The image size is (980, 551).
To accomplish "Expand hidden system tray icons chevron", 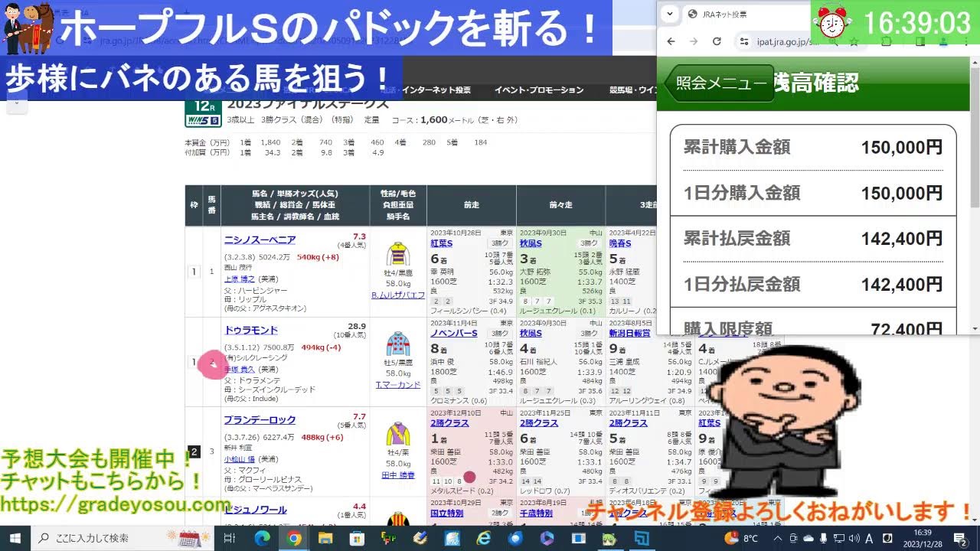I will pos(778,538).
